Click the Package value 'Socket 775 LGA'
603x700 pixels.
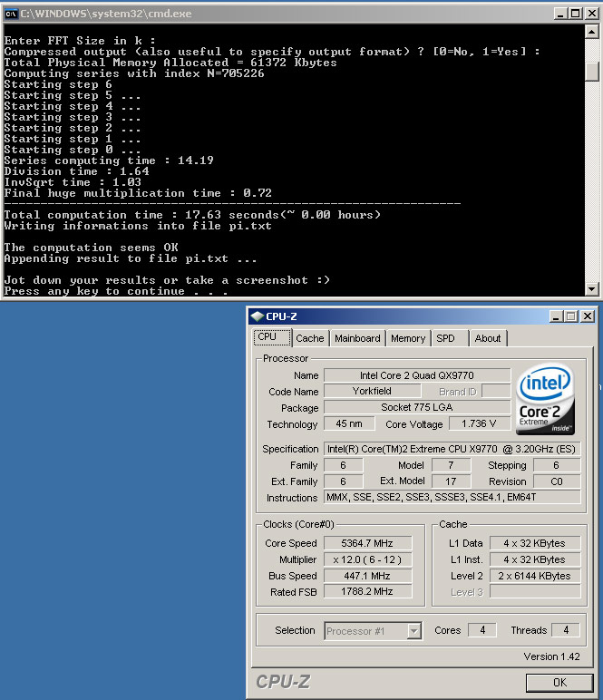(x=417, y=407)
